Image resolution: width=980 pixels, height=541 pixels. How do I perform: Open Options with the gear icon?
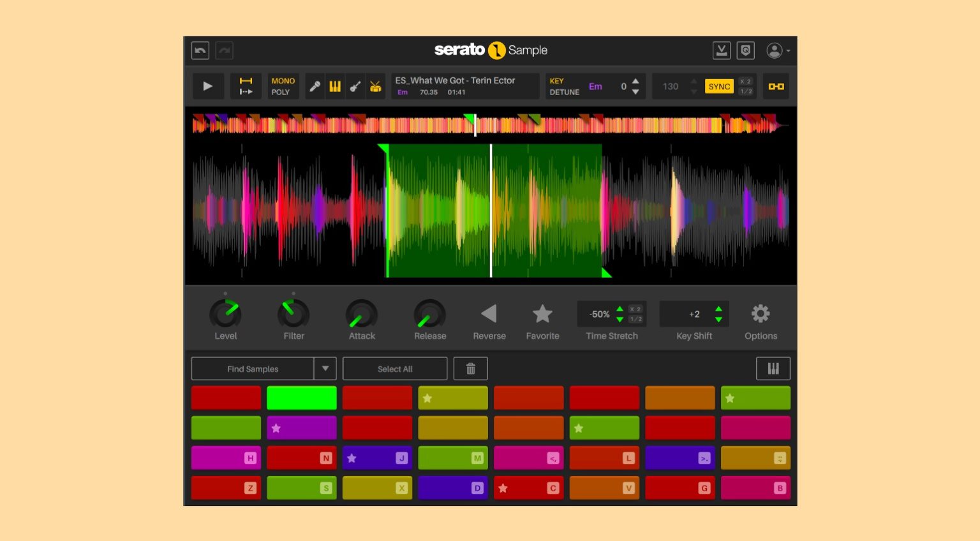point(760,313)
